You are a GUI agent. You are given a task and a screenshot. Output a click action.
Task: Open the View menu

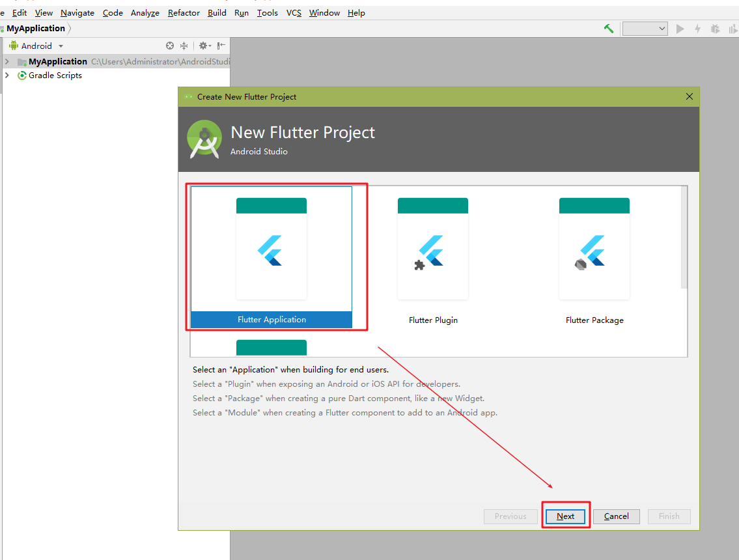(44, 13)
